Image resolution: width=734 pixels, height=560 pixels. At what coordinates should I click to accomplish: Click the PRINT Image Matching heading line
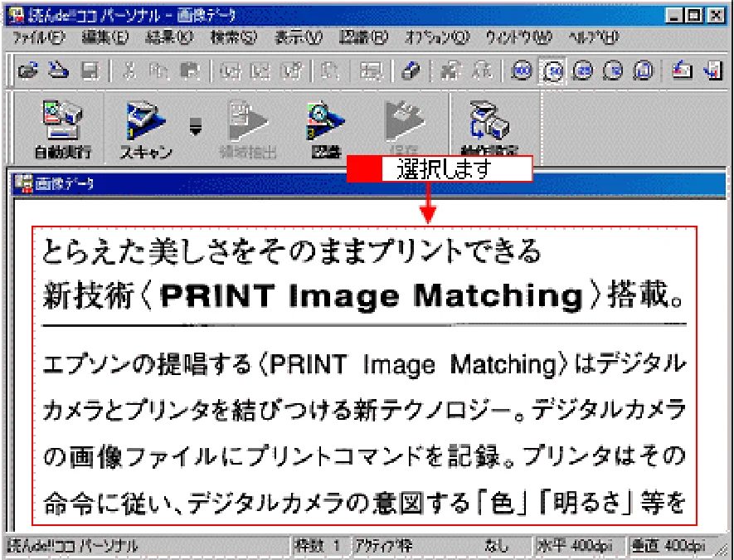363,295
